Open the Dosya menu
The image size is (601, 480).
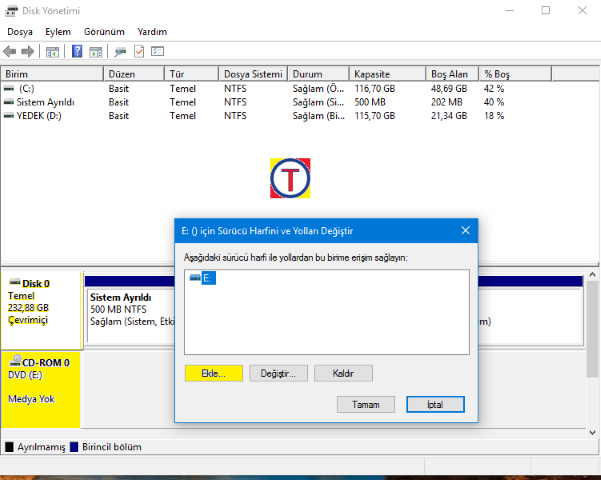(20, 32)
